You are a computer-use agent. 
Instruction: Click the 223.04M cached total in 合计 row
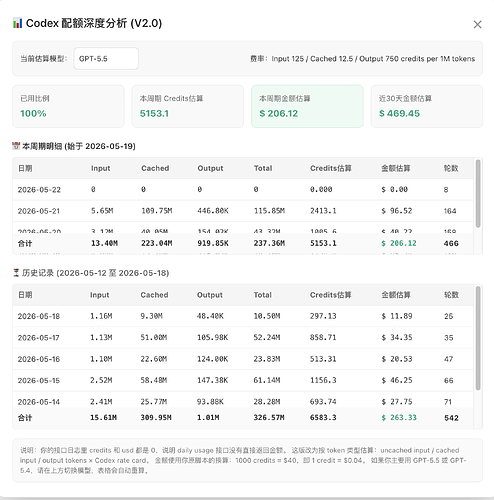[157, 243]
